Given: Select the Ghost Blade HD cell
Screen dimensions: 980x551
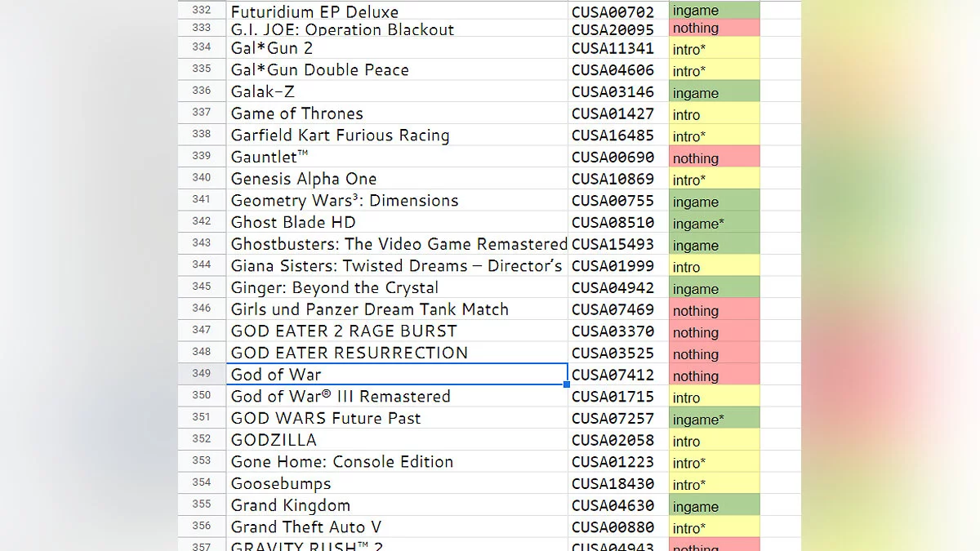Looking at the screenshot, I should coord(397,222).
